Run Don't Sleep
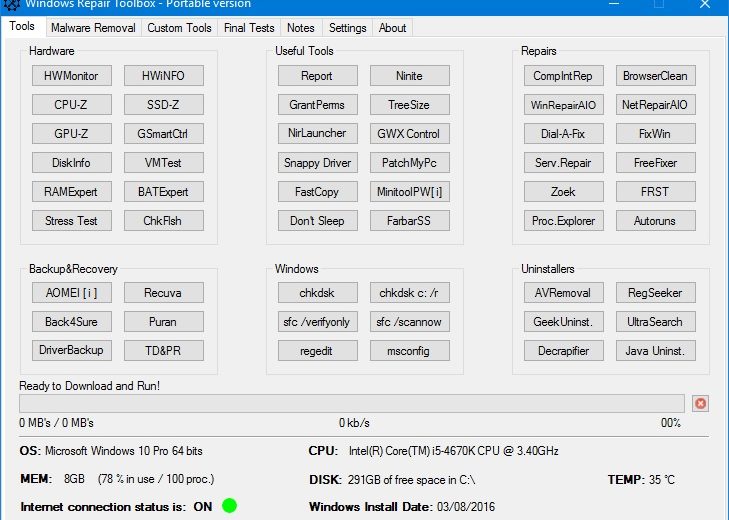729x520 pixels. [318, 220]
